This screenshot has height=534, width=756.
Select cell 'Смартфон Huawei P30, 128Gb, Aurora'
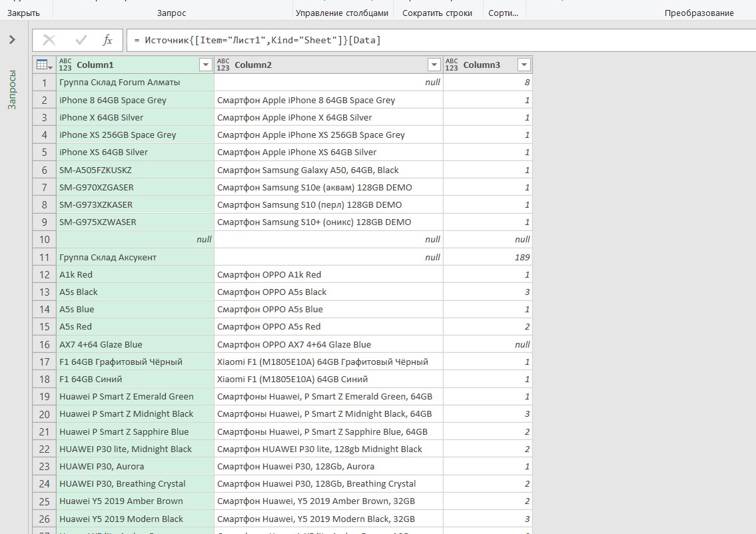tap(328, 467)
